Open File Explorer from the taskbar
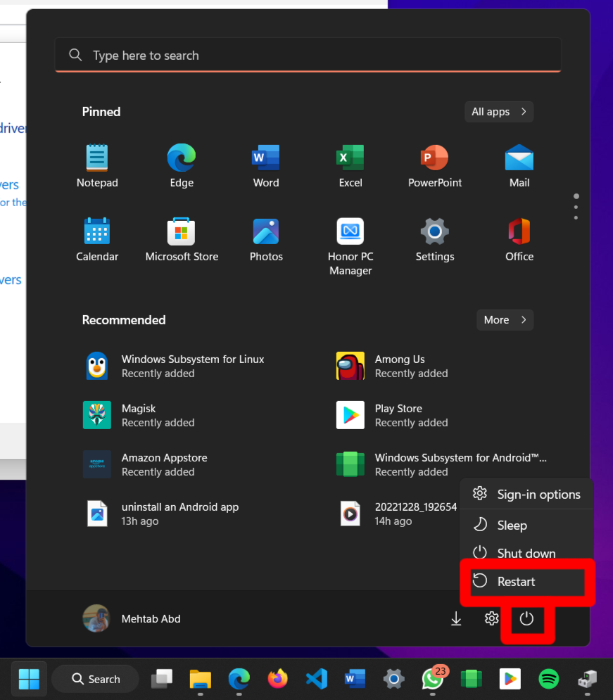This screenshot has width=613, height=700. point(201,679)
